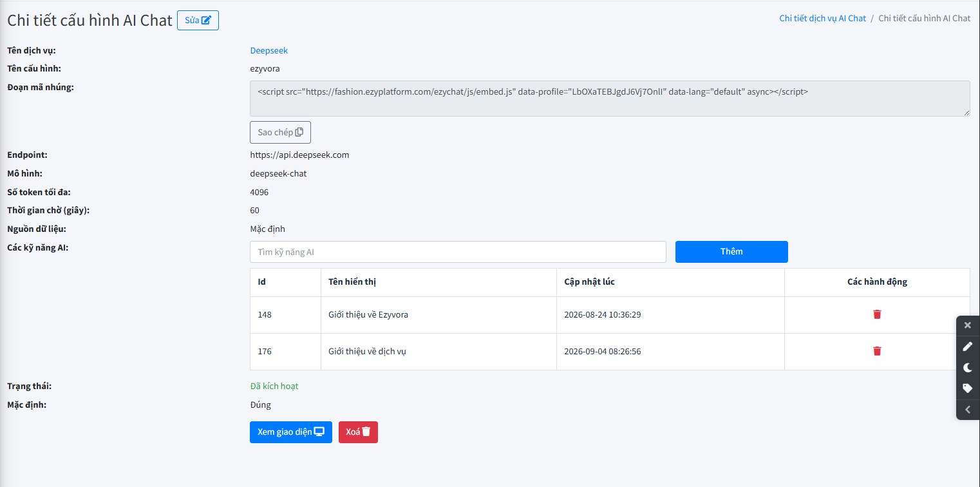This screenshot has width=980, height=487.
Task: Click the tag icon in side toolbar
Action: 967,388
